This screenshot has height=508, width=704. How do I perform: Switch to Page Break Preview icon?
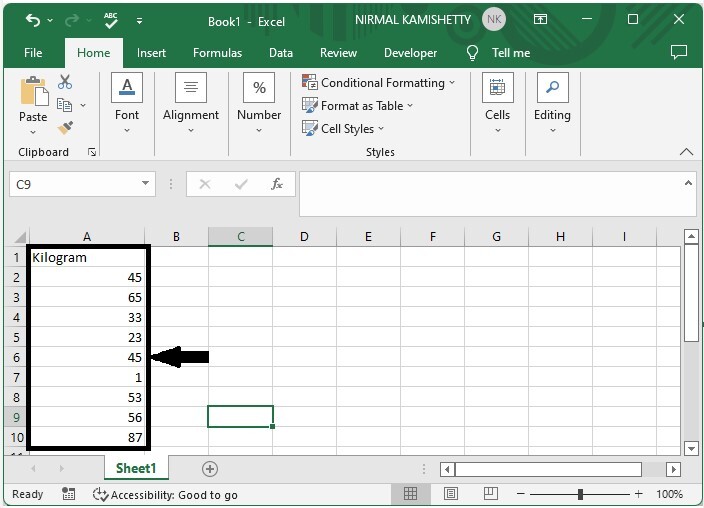491,494
